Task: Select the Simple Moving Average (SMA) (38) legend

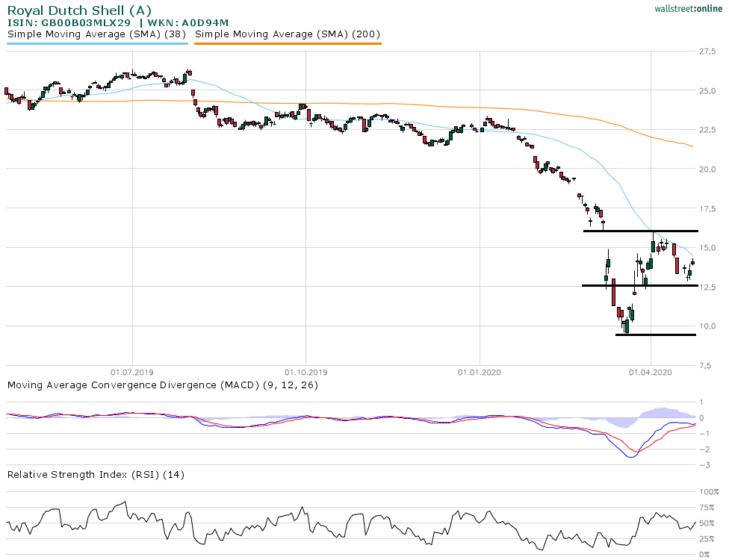Action: (97, 34)
